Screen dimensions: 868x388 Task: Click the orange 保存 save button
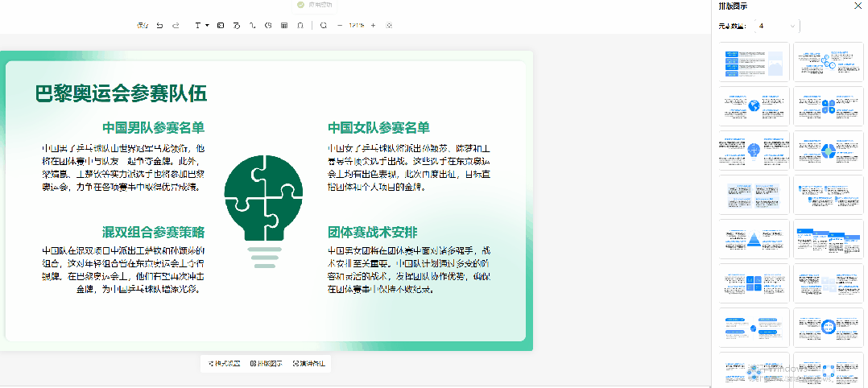(x=143, y=25)
